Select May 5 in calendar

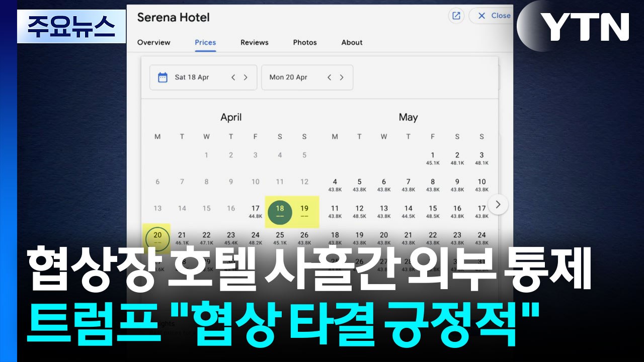coord(359,185)
